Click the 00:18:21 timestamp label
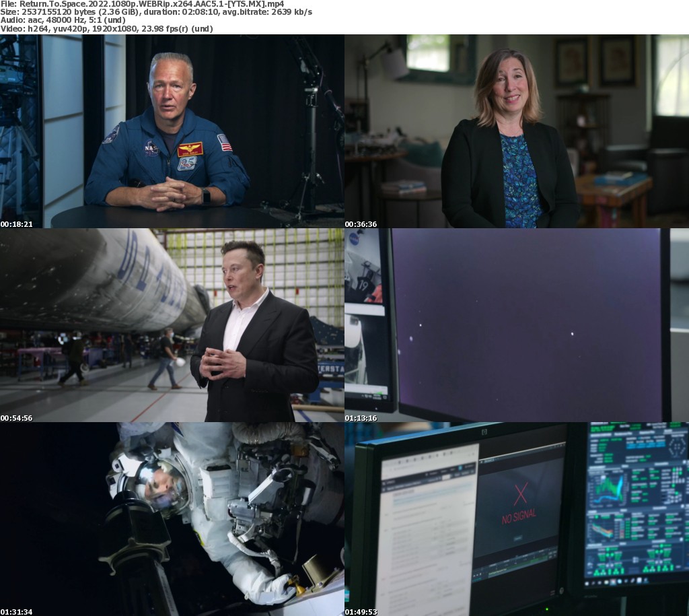Screen dimensions: 689x616 [16, 224]
